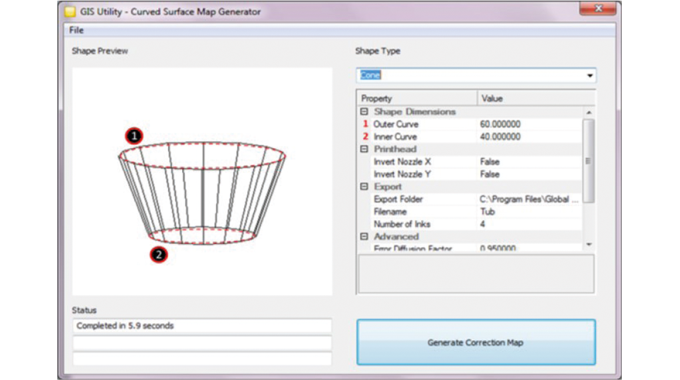Viewport: 680px width, 380px height.
Task: Collapse the Export property group
Action: coord(364,187)
